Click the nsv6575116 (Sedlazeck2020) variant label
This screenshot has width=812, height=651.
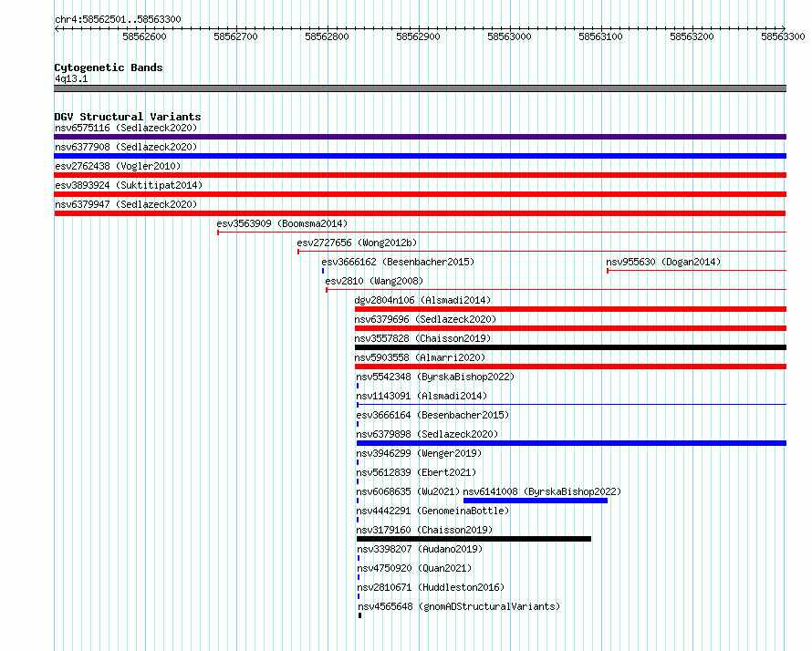(x=126, y=128)
